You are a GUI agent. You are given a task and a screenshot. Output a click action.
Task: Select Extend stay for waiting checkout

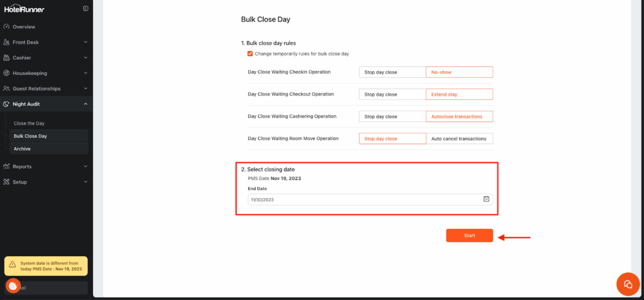click(x=459, y=94)
